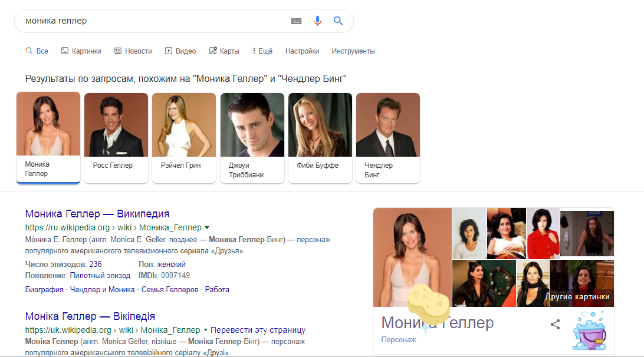Screen dimensions: 644x357
Task: Open the Моника Геллер — Википедия result
Action: click(97, 214)
